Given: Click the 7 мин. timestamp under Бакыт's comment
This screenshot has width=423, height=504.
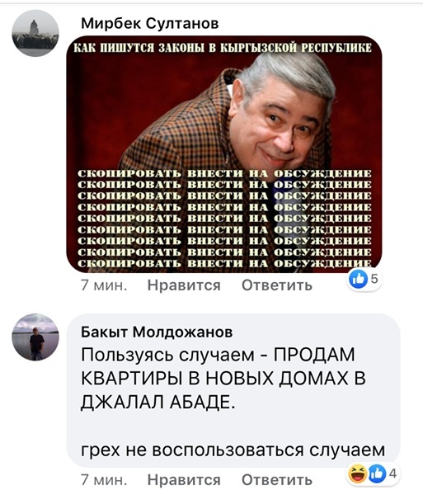Looking at the screenshot, I should coord(104,480).
